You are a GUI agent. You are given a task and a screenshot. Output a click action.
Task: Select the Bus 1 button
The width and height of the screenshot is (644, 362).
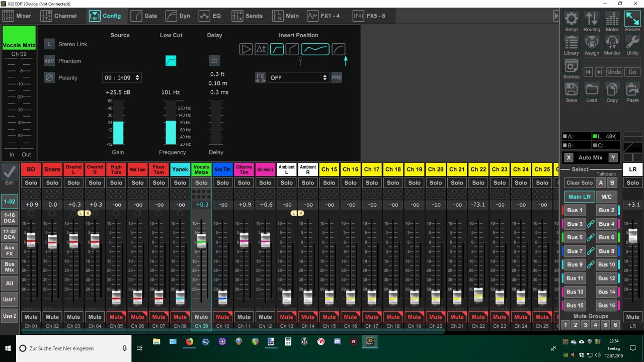pos(575,210)
